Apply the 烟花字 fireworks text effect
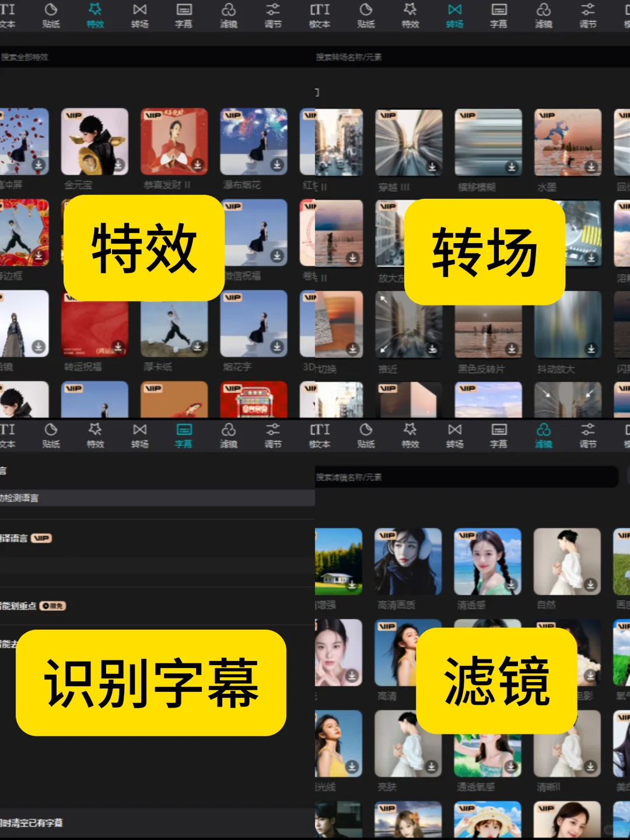Image resolution: width=630 pixels, height=840 pixels. click(x=253, y=325)
